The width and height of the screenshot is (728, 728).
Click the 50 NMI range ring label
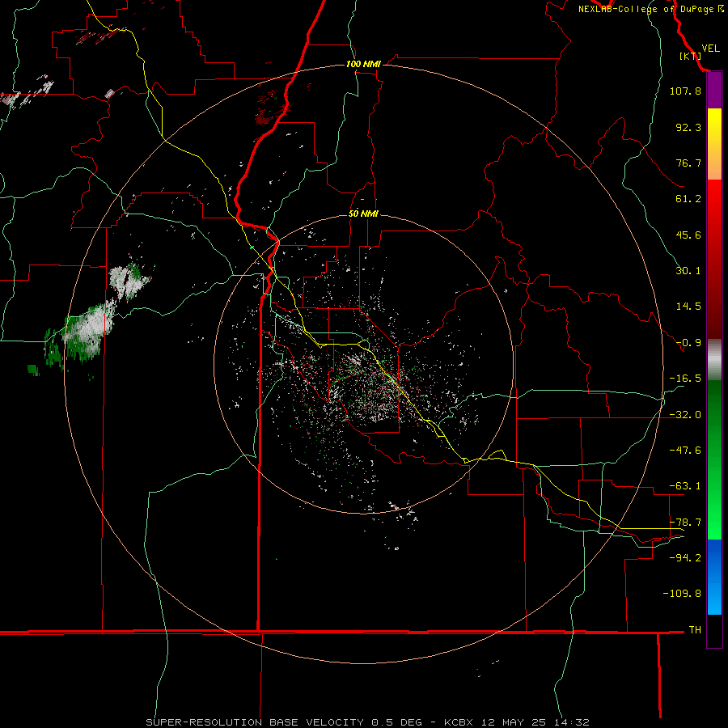pyautogui.click(x=363, y=214)
